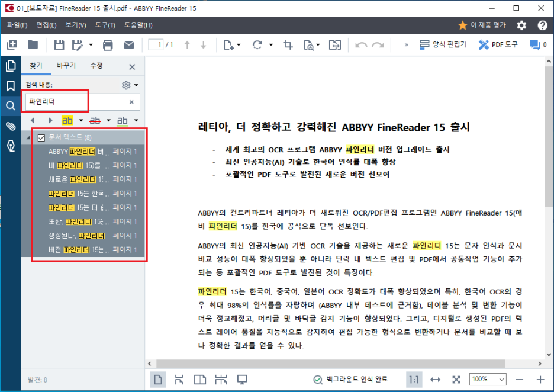Image resolution: width=554 pixels, height=392 pixels.
Task: Show Pages panel in sidebar
Action: tap(11, 66)
